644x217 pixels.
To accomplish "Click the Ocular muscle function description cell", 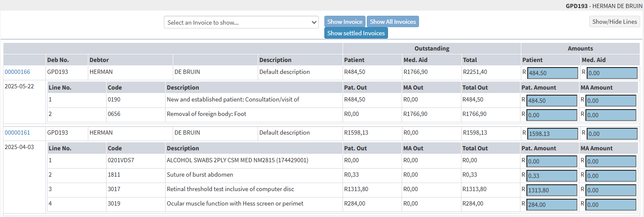I will tap(235, 203).
